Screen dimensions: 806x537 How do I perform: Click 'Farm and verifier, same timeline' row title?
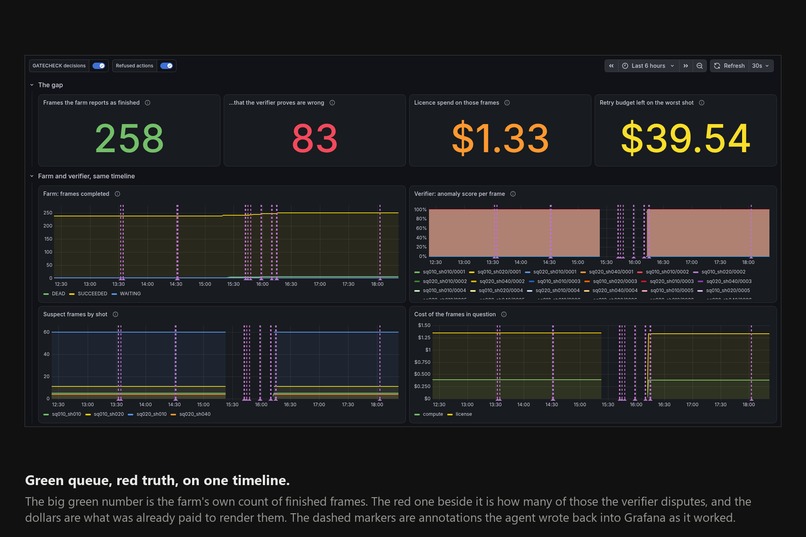[86, 176]
